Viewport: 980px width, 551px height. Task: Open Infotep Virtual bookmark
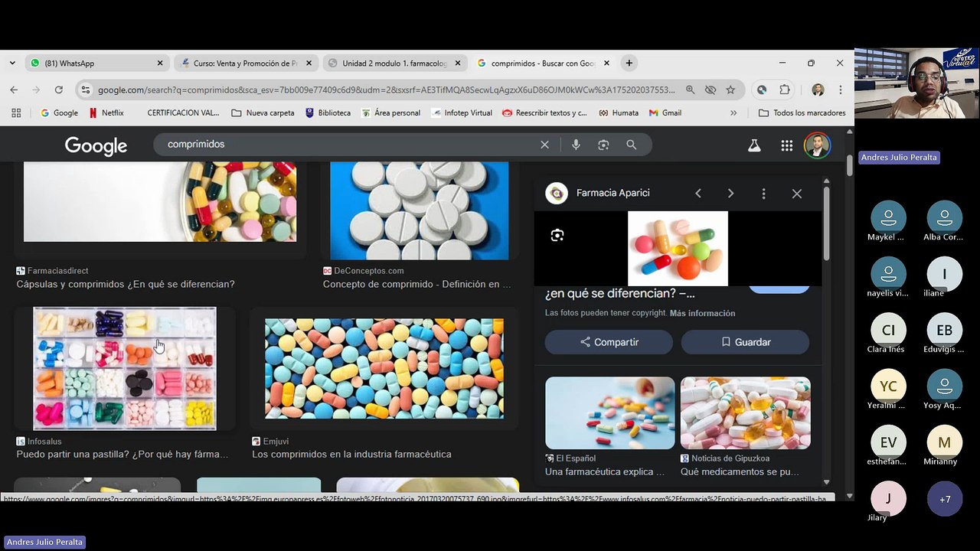click(462, 112)
